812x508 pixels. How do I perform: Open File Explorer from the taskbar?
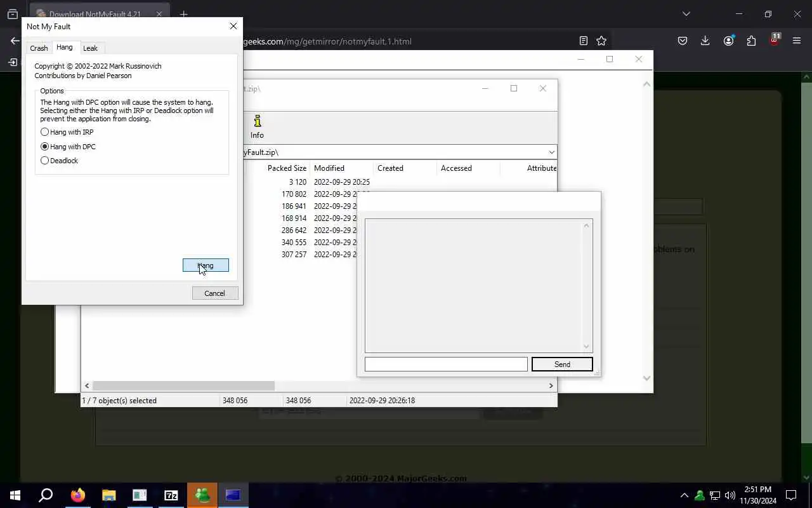[x=109, y=495]
